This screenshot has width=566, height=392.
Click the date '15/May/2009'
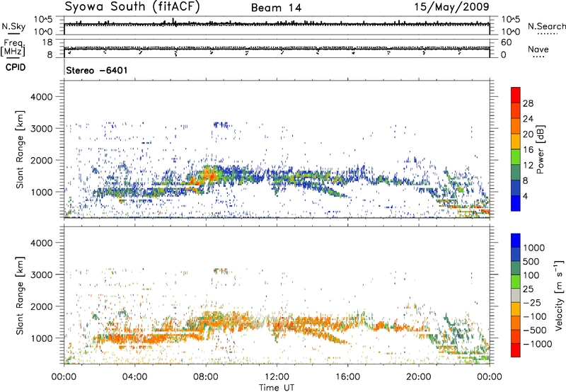point(451,6)
